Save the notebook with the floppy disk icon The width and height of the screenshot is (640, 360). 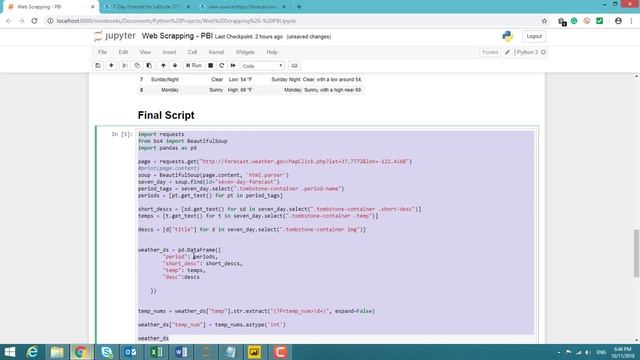pos(98,66)
